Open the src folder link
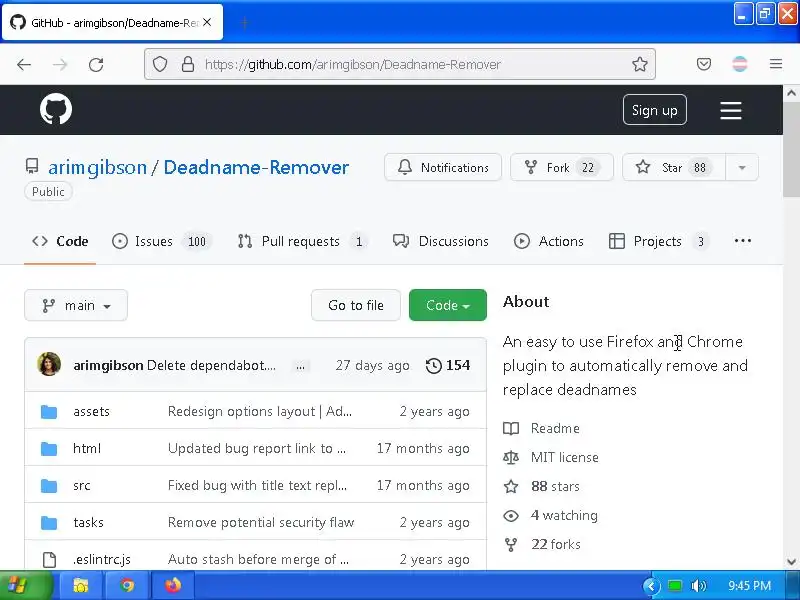Image resolution: width=800 pixels, height=600 pixels. click(x=82, y=485)
